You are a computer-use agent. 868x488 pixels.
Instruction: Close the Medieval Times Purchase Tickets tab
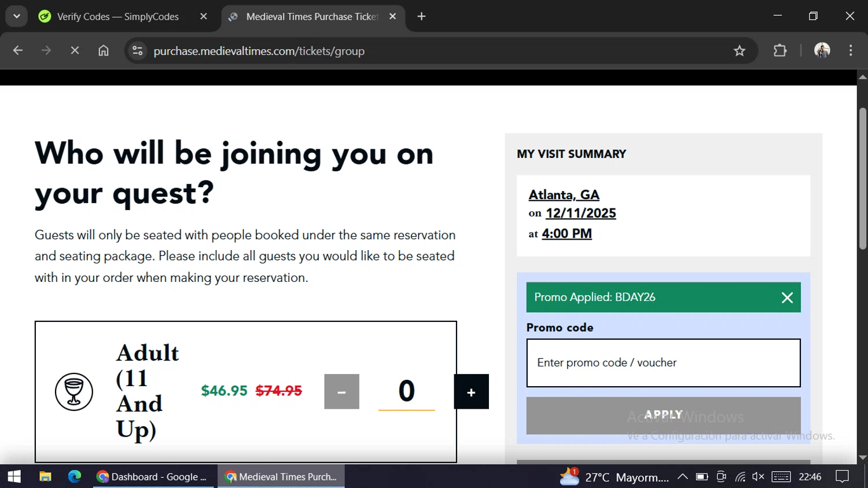[393, 17]
